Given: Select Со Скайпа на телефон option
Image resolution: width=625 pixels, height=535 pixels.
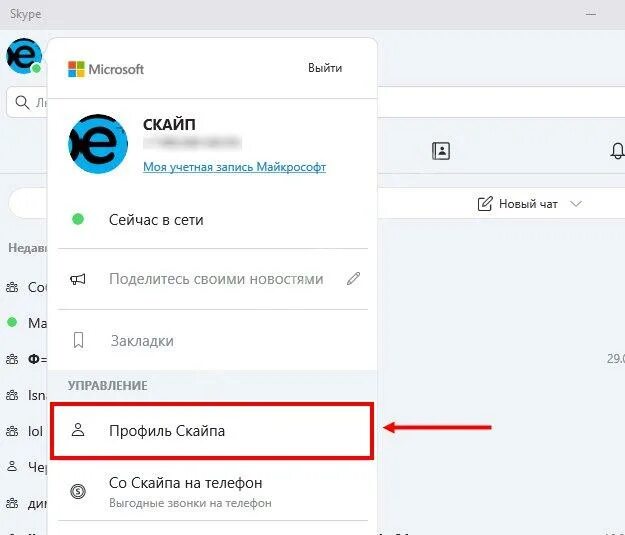Looking at the screenshot, I should pos(212,491).
